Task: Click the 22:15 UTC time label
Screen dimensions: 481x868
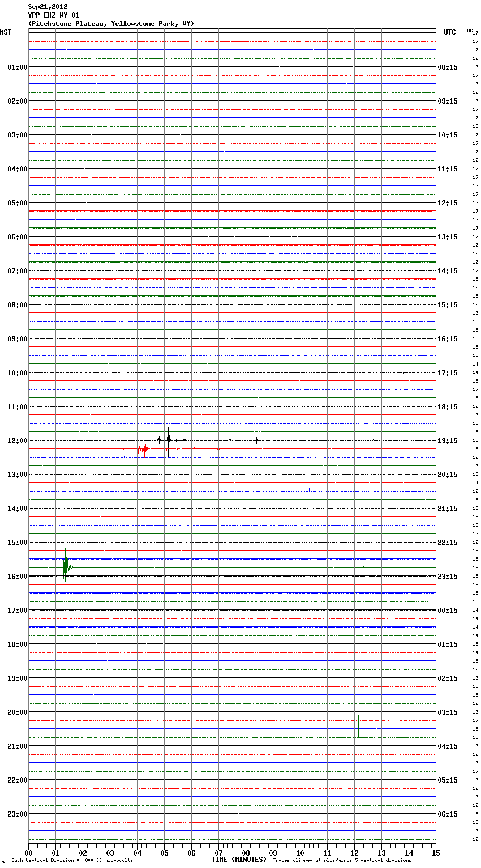Action: pos(448,543)
